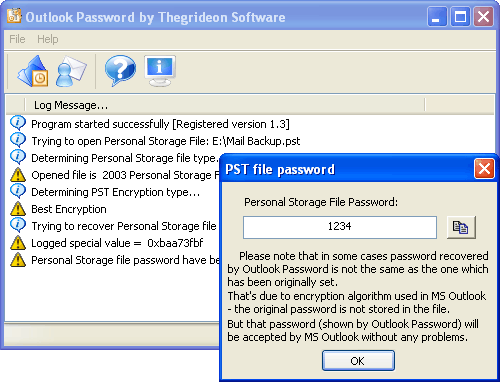Viewport: 500px width, 382px height.
Task: Maximize the Outlook Password main window
Action: click(x=461, y=17)
